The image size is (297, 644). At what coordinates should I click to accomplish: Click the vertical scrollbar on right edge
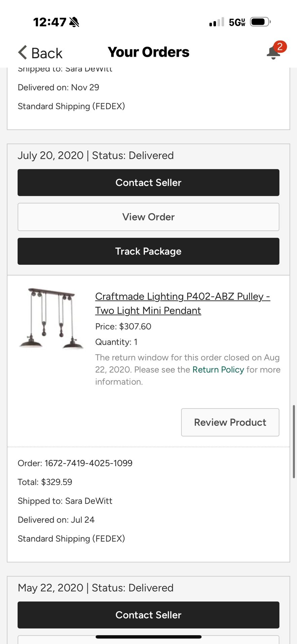pyautogui.click(x=294, y=441)
